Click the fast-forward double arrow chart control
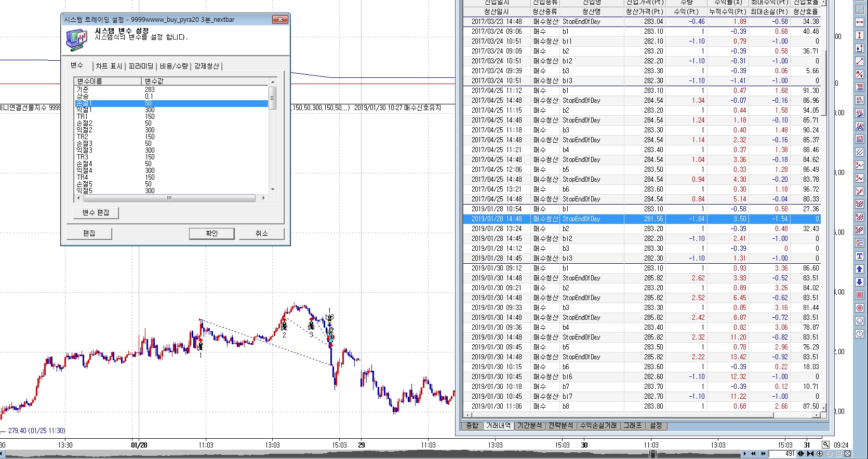 click(763, 454)
